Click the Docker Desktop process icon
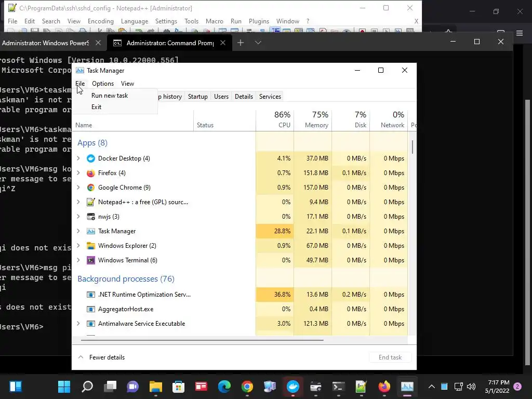 (x=90, y=158)
